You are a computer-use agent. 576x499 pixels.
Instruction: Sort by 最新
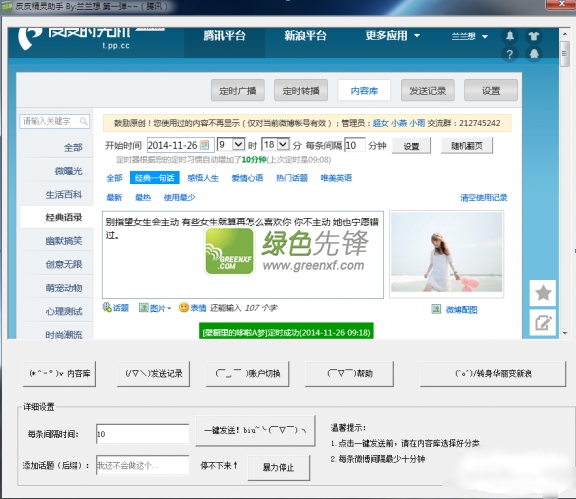click(114, 198)
